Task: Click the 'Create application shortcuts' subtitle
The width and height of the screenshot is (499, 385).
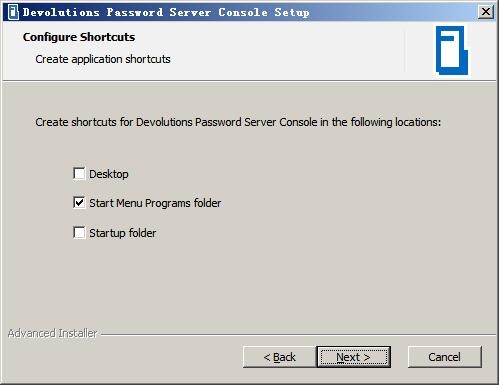Action: (x=103, y=59)
